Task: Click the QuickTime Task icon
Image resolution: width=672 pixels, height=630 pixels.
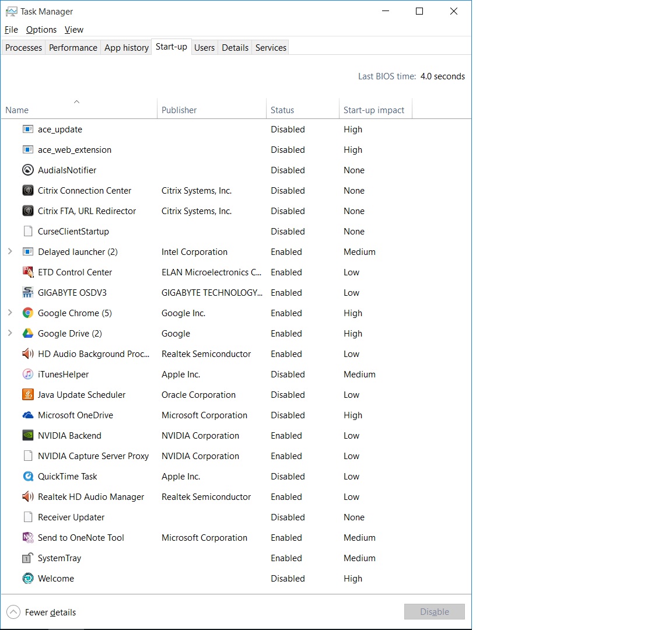Action: click(x=28, y=477)
